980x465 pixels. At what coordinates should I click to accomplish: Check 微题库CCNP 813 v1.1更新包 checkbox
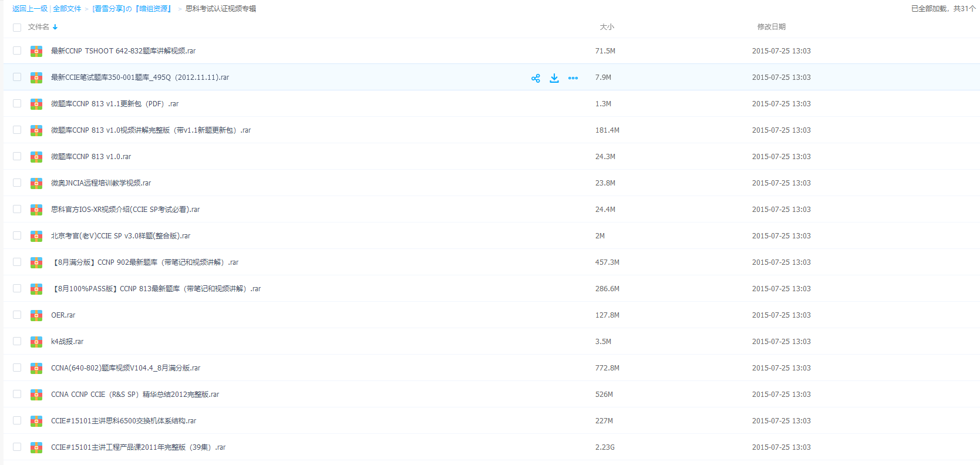tap(17, 103)
